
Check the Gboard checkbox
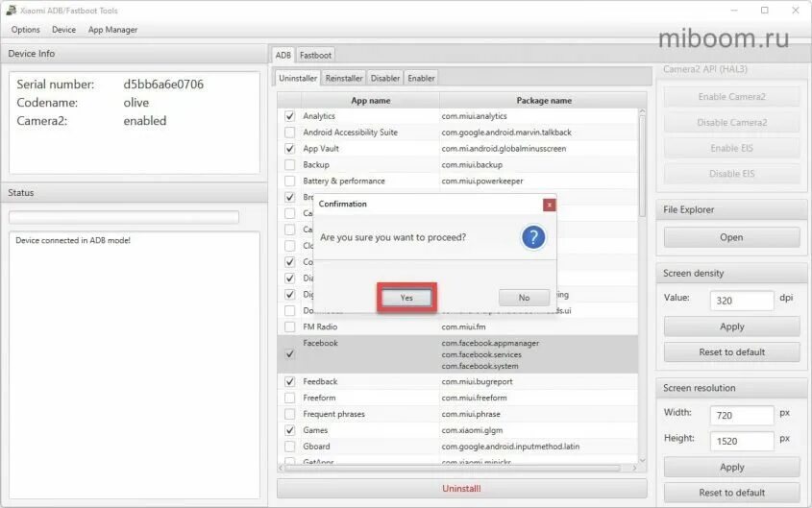pos(290,446)
